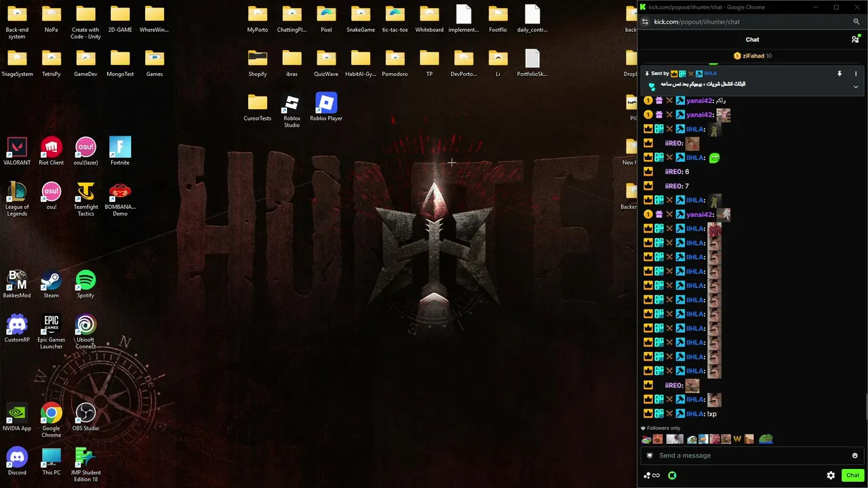868x488 pixels.
Task: Click the IIHLA username beside !xp message
Action: [x=695, y=413]
